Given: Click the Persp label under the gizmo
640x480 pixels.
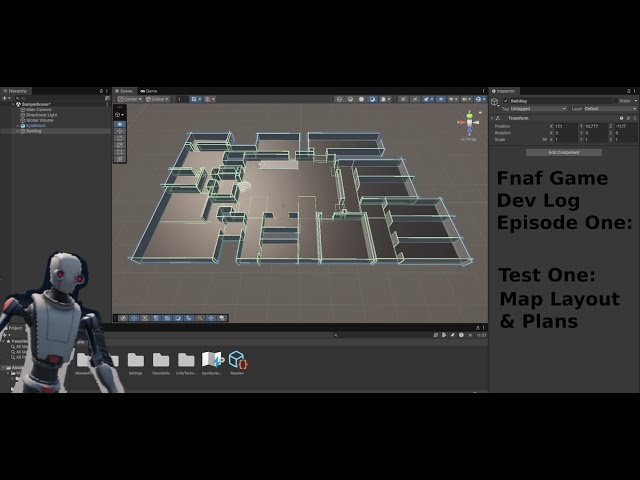Looking at the screenshot, I should pos(469,139).
